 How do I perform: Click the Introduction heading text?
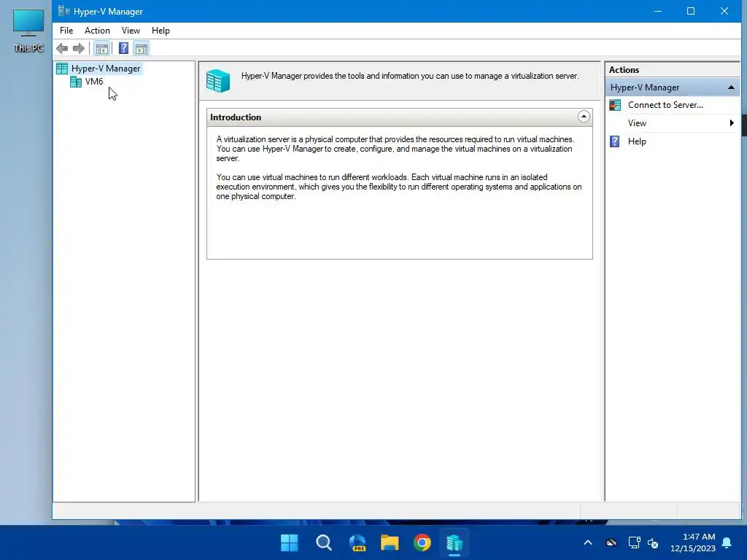[236, 117]
